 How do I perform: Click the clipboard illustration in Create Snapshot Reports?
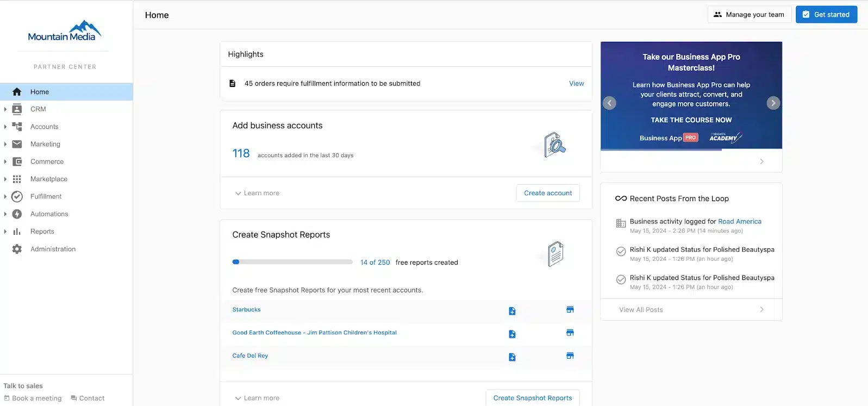pos(555,254)
